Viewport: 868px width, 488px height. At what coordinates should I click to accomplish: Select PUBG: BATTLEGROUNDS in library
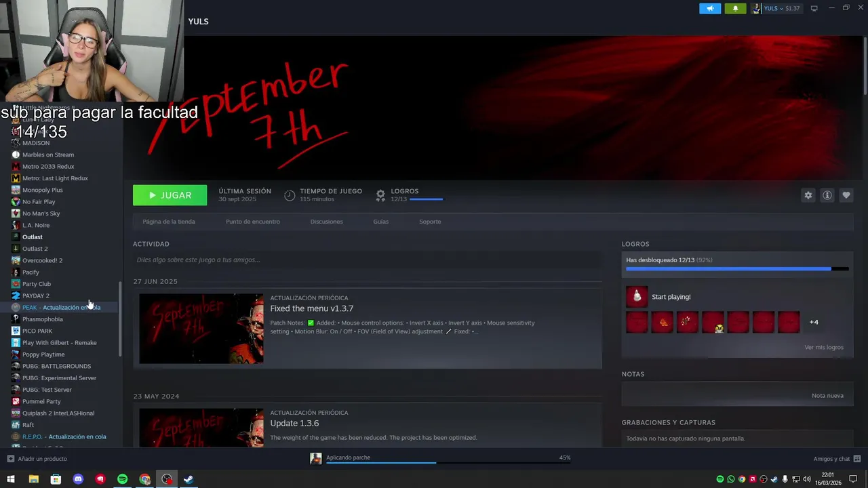coord(56,366)
